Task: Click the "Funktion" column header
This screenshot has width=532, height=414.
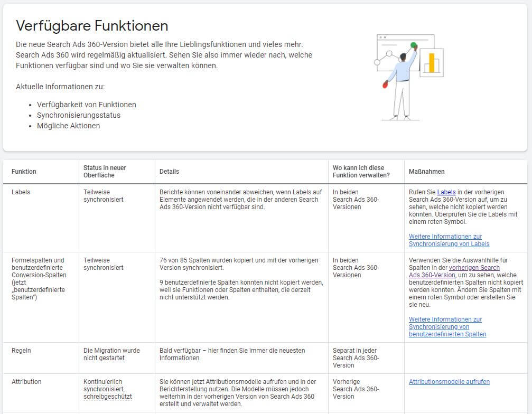Action: pos(24,172)
